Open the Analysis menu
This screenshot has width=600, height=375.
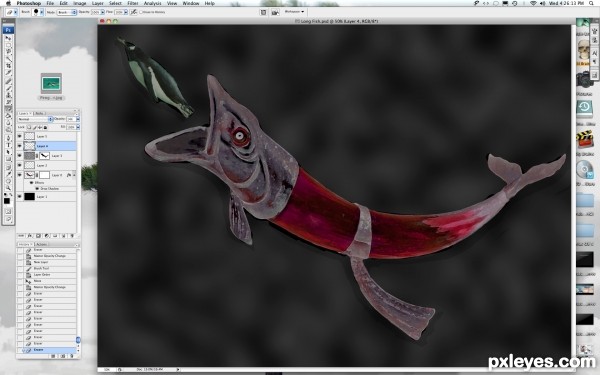click(x=152, y=3)
